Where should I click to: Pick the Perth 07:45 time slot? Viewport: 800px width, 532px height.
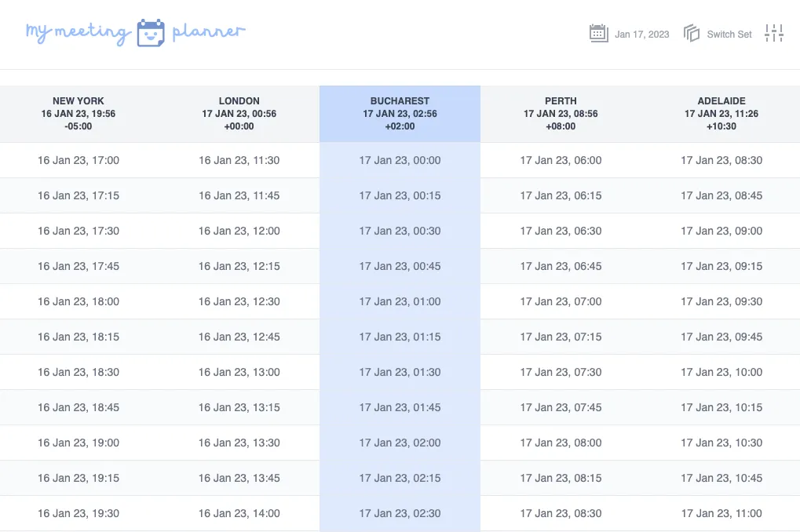561,407
